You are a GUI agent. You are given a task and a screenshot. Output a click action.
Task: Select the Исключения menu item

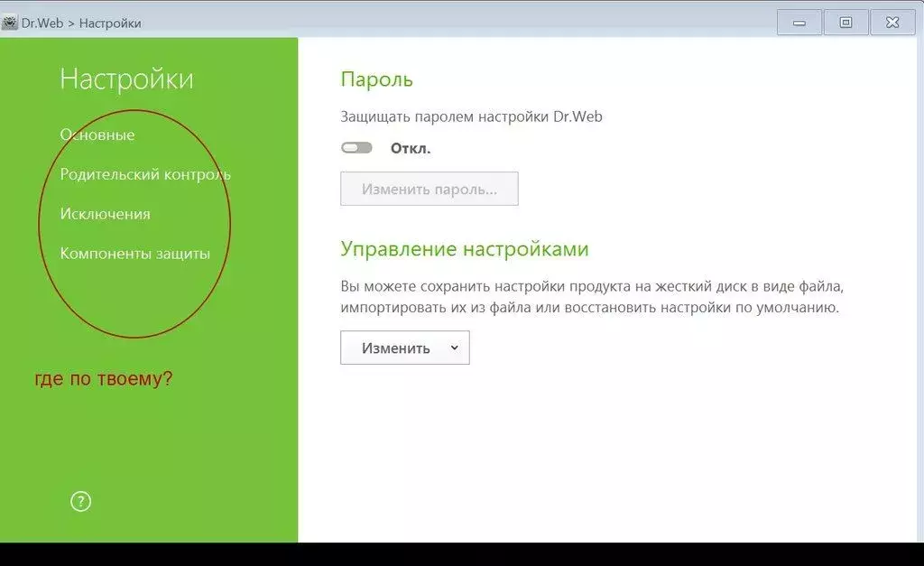click(x=105, y=214)
